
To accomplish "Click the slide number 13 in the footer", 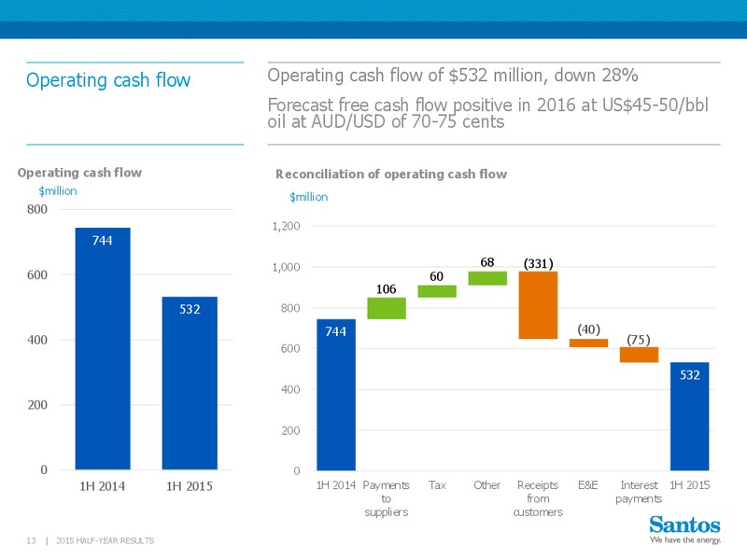I will coord(31,540).
